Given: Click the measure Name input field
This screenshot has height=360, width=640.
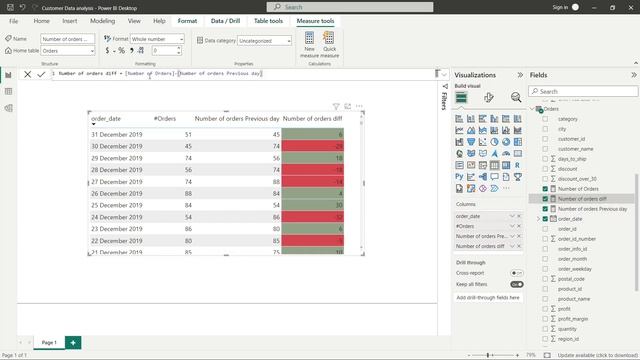Looking at the screenshot, I should coord(68,39).
